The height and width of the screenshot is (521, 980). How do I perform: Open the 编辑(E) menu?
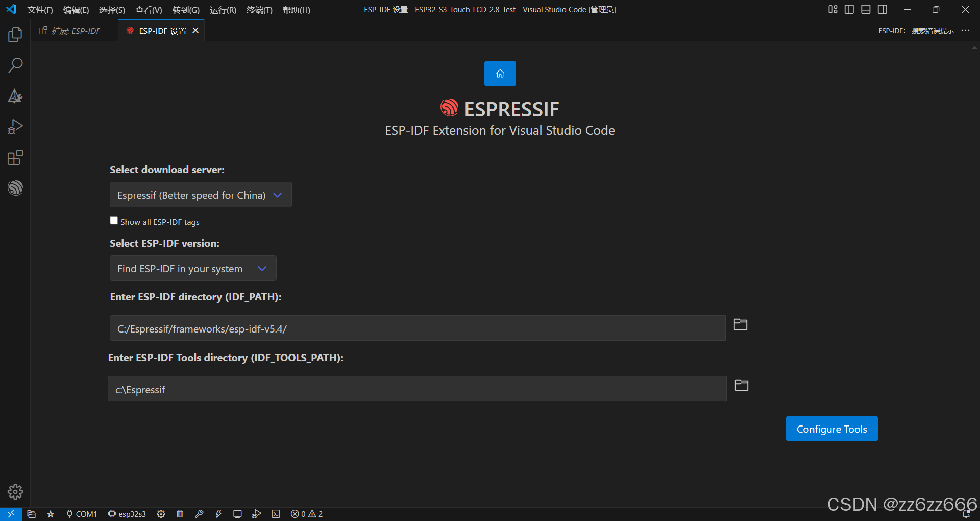pyautogui.click(x=76, y=10)
